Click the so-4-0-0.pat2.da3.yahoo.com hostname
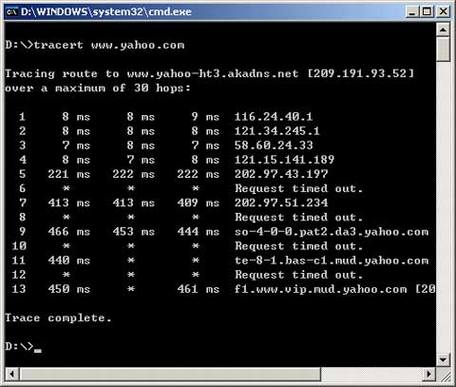456x387 pixels. pyautogui.click(x=332, y=232)
